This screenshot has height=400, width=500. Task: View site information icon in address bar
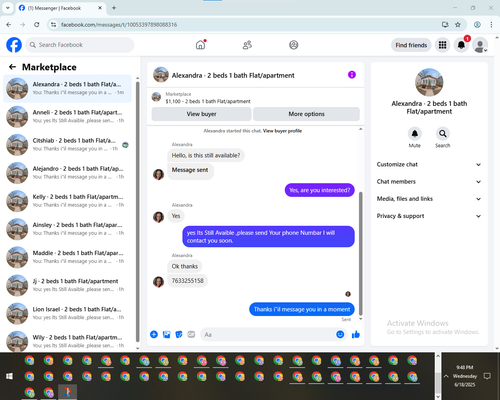click(x=53, y=25)
